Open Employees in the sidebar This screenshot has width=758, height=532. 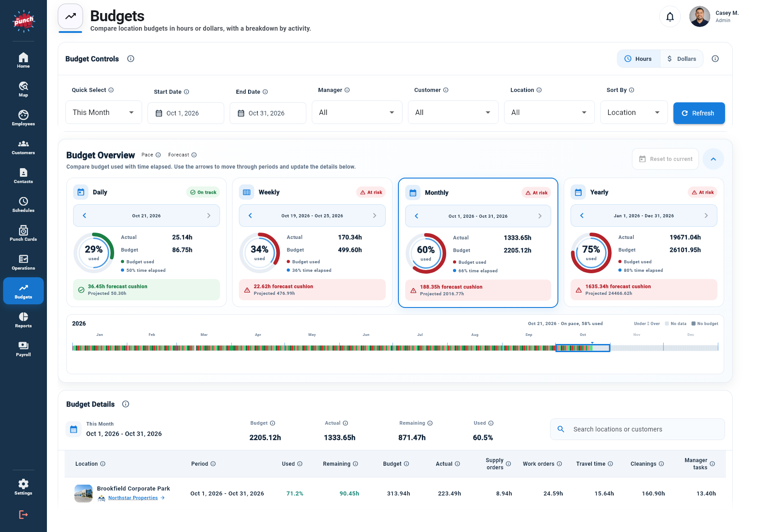click(23, 118)
